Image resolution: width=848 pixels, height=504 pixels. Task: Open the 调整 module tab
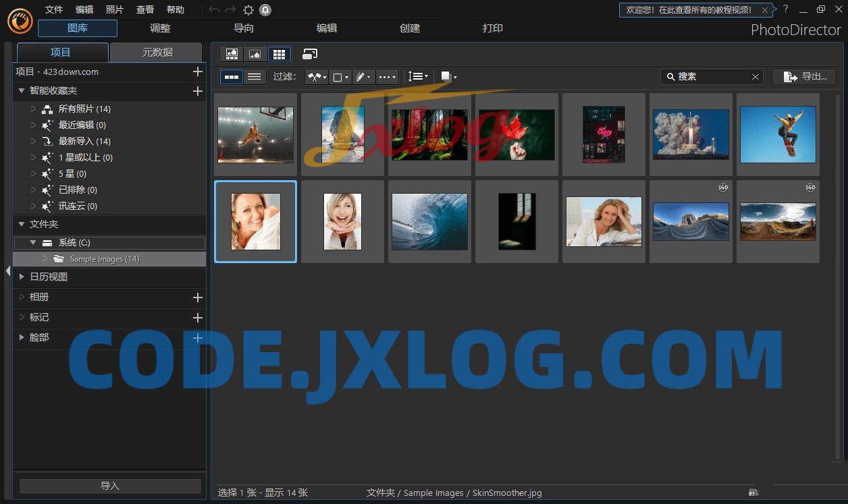tap(160, 28)
